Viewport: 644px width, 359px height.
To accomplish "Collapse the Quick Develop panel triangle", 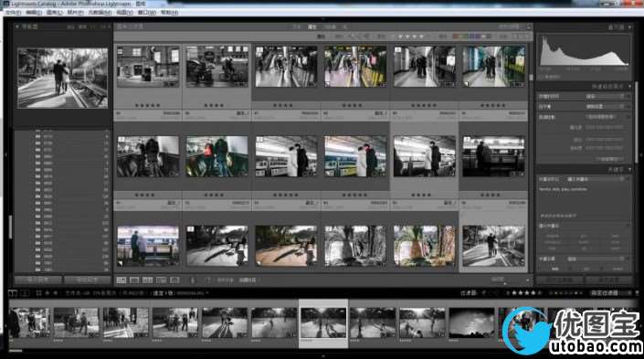I will point(629,86).
